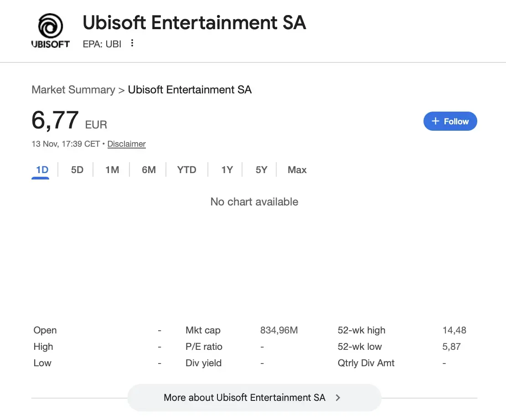This screenshot has height=420, width=506.
Task: Open the Disclaimer link
Action: (126, 144)
